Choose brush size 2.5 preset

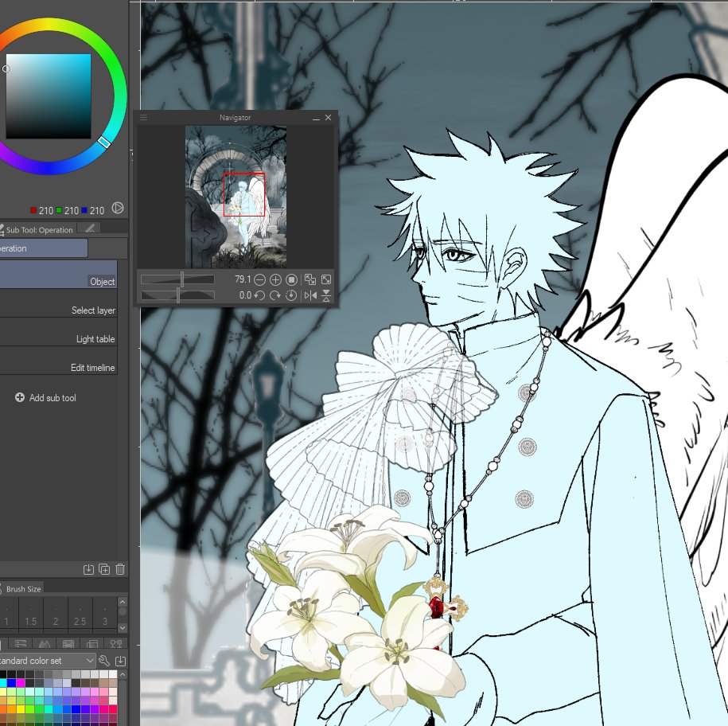point(80,613)
